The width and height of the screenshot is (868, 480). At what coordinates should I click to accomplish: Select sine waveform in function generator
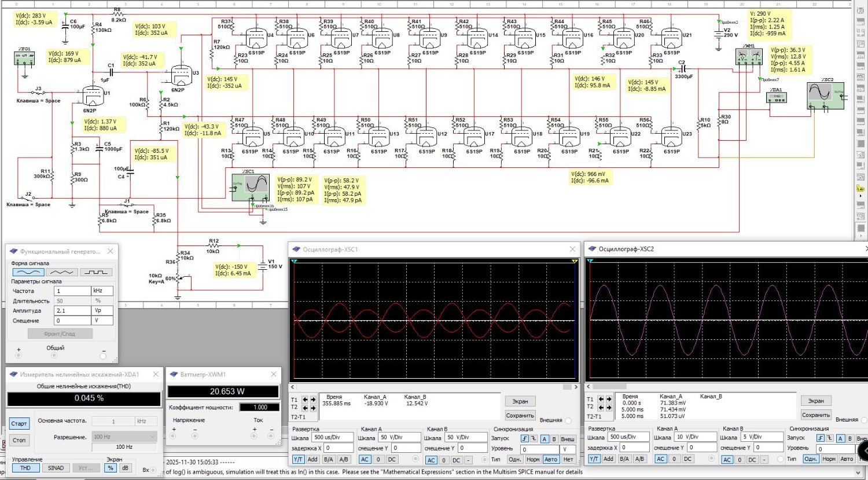tap(28, 272)
